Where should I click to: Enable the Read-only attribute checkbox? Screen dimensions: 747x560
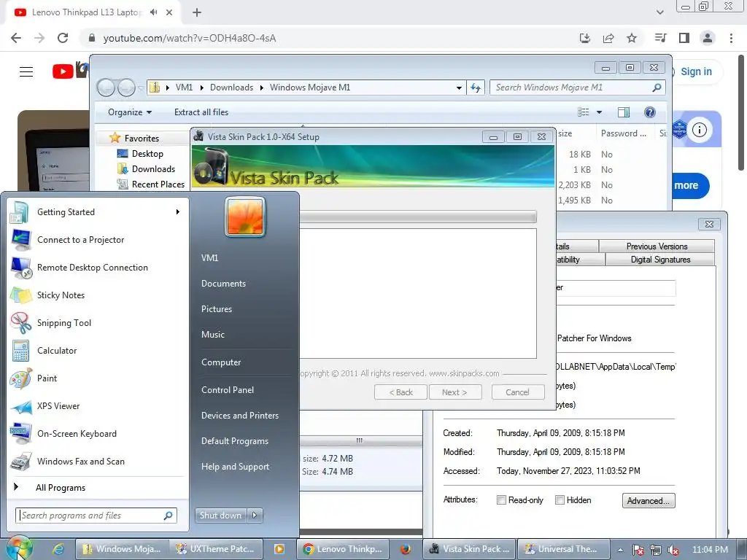coord(501,500)
